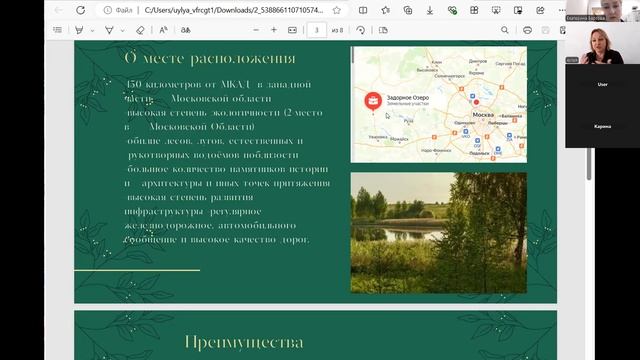This screenshot has height=360, width=640.
Task: Select the 'Карина' participant tile
Action: pyautogui.click(x=602, y=127)
